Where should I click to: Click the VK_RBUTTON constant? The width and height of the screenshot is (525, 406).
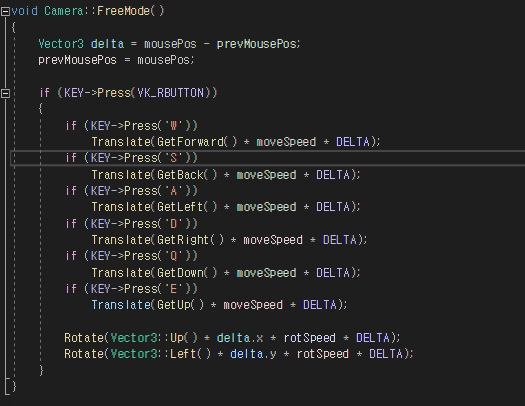point(170,93)
